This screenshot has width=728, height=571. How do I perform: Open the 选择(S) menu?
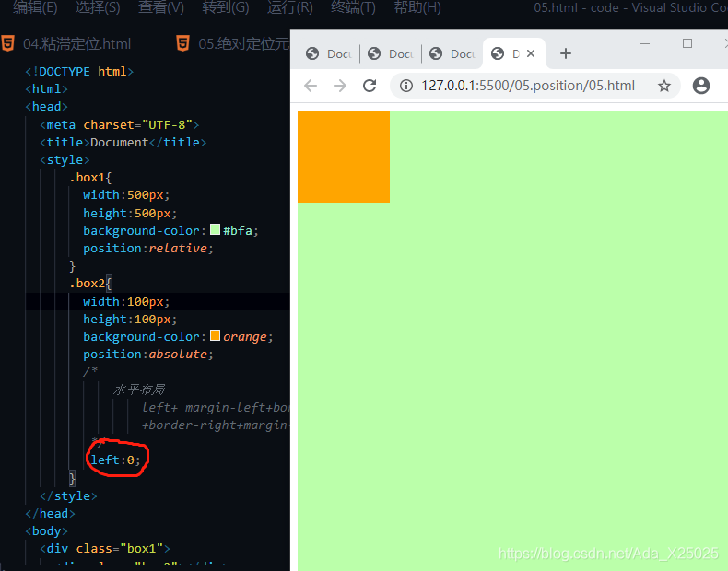pos(98,7)
